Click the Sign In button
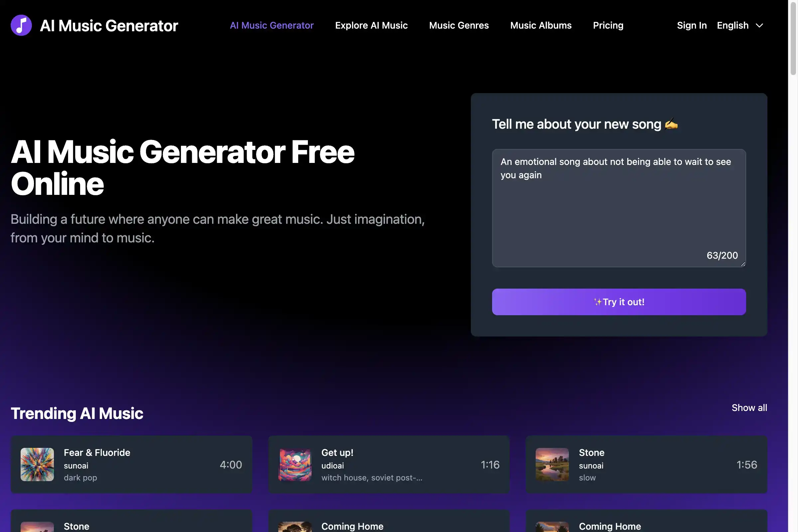The width and height of the screenshot is (798, 532). (691, 25)
